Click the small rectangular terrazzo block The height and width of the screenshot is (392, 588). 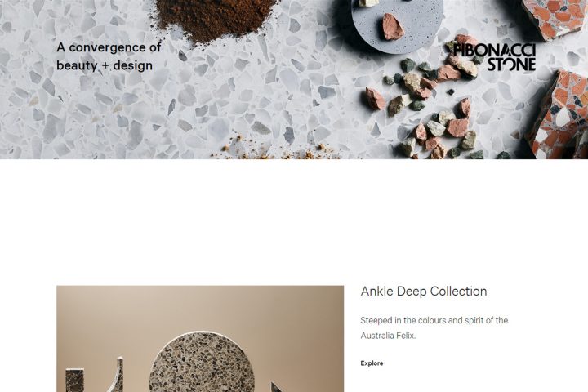[74, 381]
